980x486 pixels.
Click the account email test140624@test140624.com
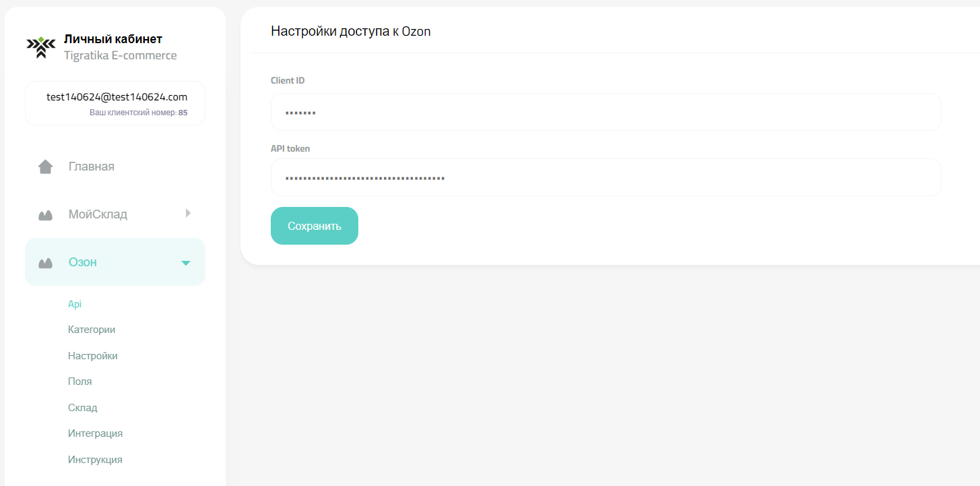point(117,97)
